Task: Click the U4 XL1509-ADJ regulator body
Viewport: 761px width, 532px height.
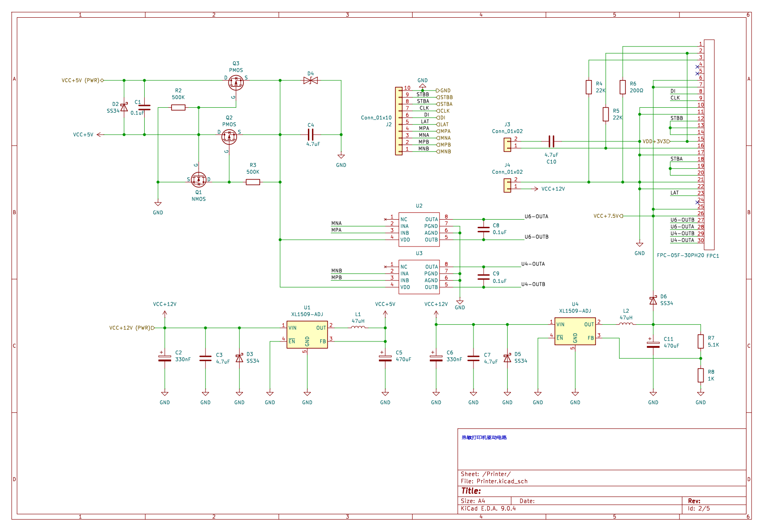Action: (575, 331)
